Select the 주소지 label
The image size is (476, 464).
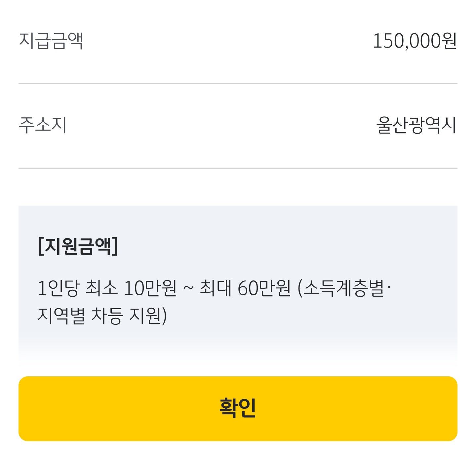tap(43, 125)
